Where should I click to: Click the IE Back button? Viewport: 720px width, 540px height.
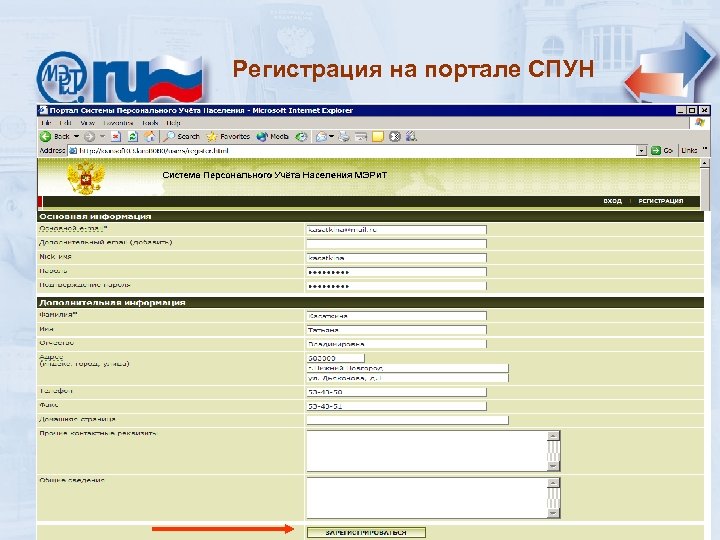click(x=54, y=136)
